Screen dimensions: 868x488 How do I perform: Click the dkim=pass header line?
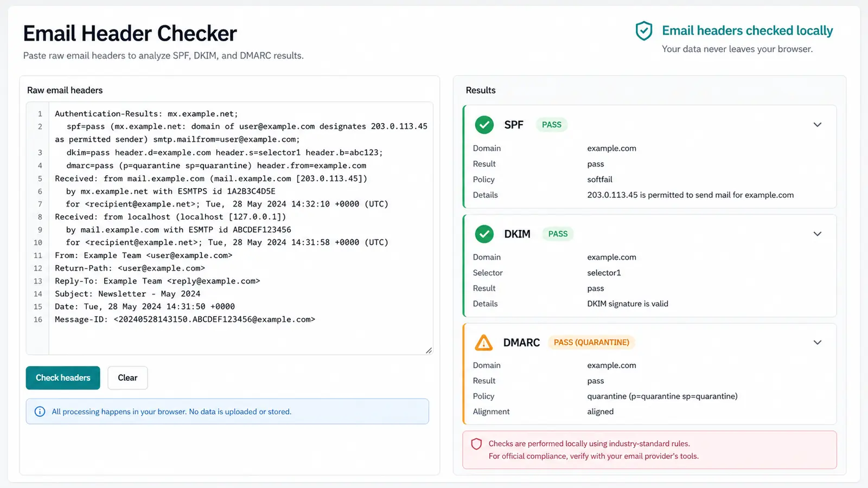pyautogui.click(x=225, y=152)
